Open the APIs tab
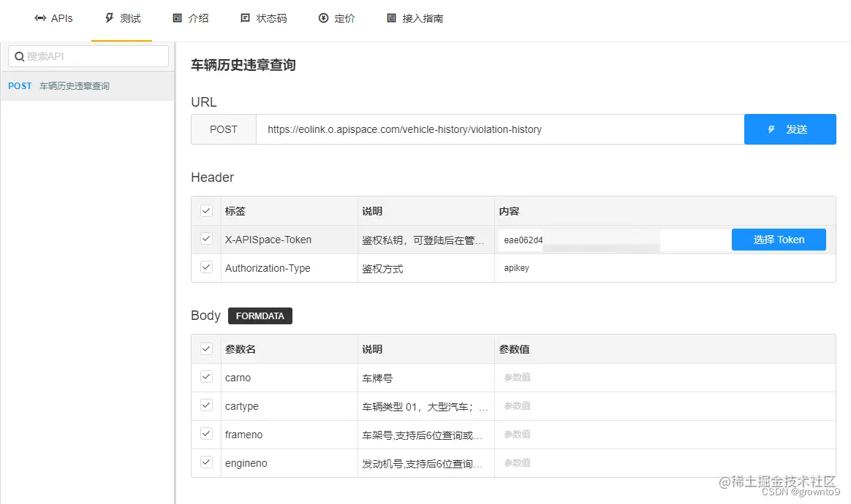The image size is (851, 504). coord(53,18)
